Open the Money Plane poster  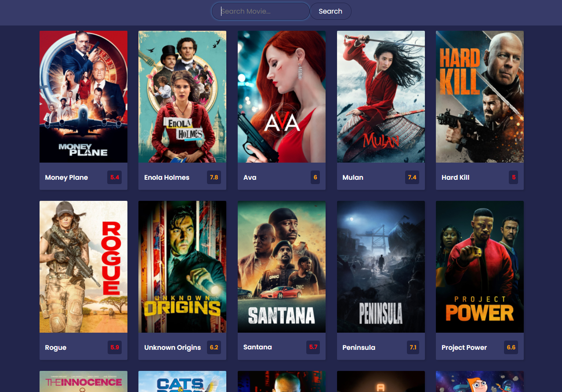[x=83, y=97]
